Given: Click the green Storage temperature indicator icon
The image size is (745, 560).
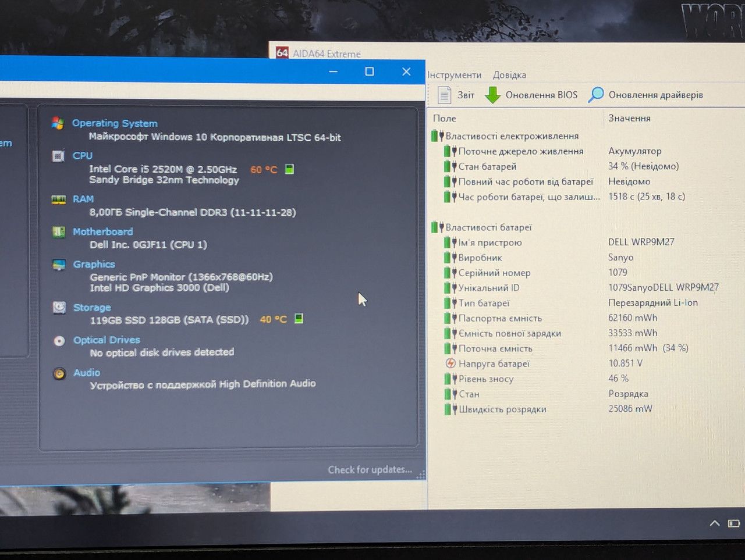Looking at the screenshot, I should 299,319.
